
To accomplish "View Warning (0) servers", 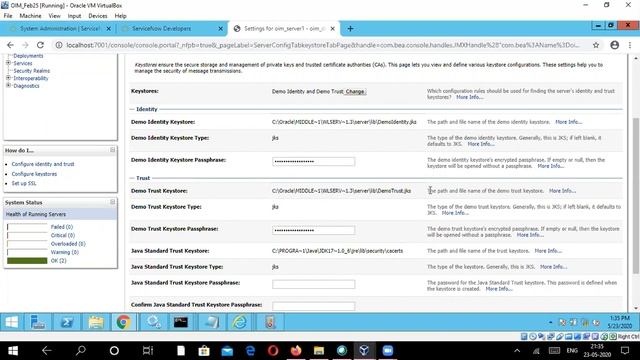I will 64,252.
